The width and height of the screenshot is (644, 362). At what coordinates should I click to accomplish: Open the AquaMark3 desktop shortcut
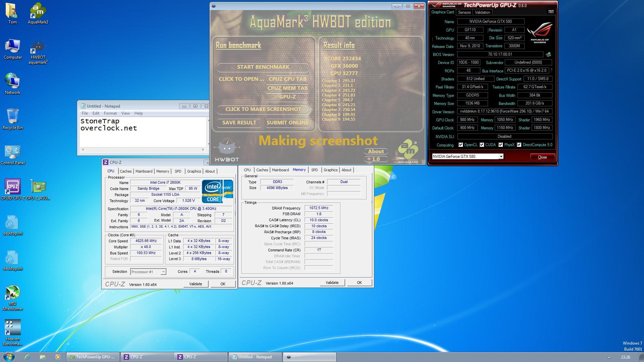(38, 14)
